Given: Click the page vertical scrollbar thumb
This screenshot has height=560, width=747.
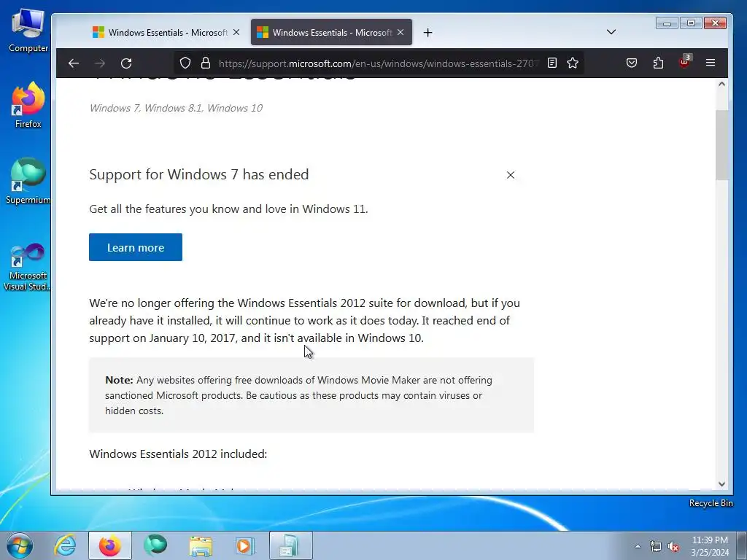Looking at the screenshot, I should [721, 145].
